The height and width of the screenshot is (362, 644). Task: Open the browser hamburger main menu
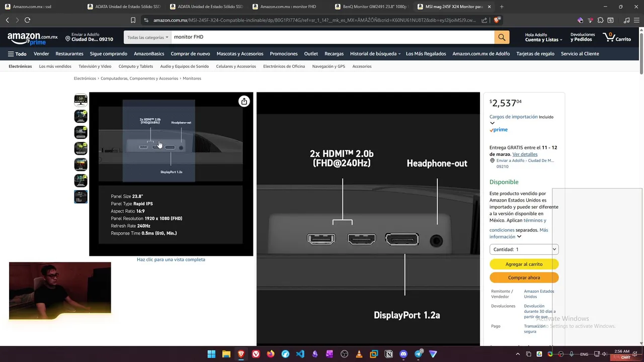pos(636,20)
